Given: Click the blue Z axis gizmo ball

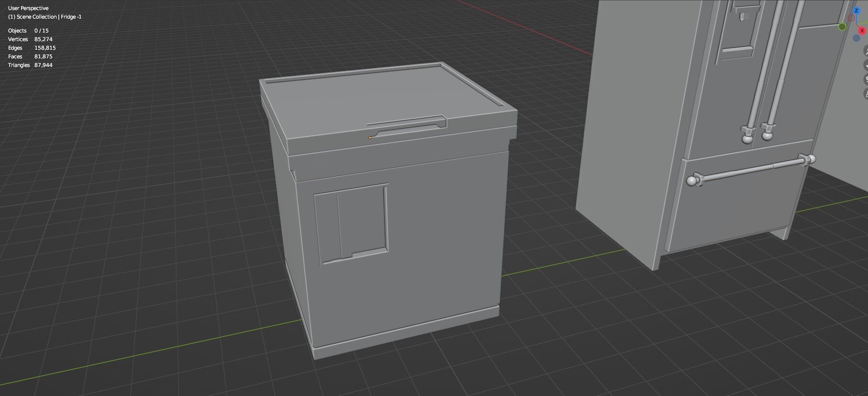Looking at the screenshot, I should 857,11.
